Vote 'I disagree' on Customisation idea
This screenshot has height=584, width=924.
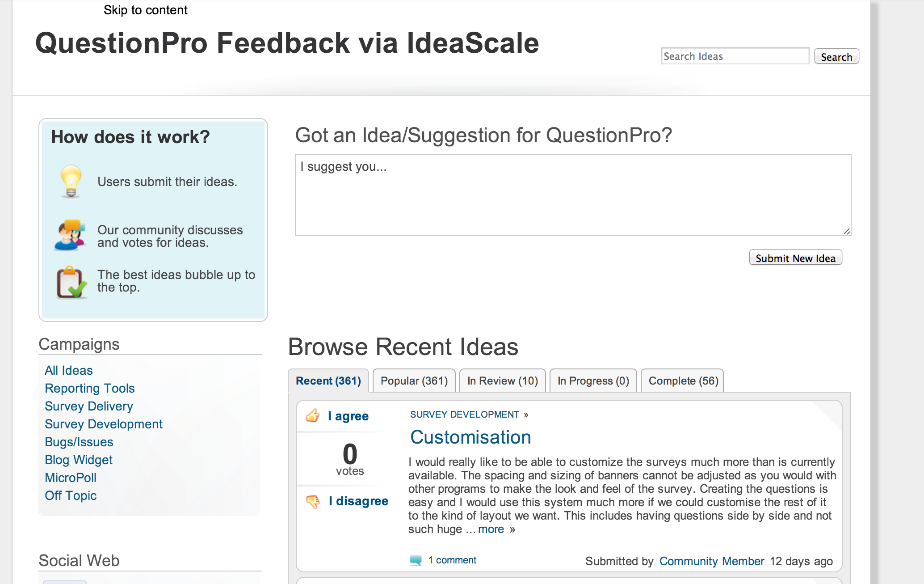pos(358,501)
